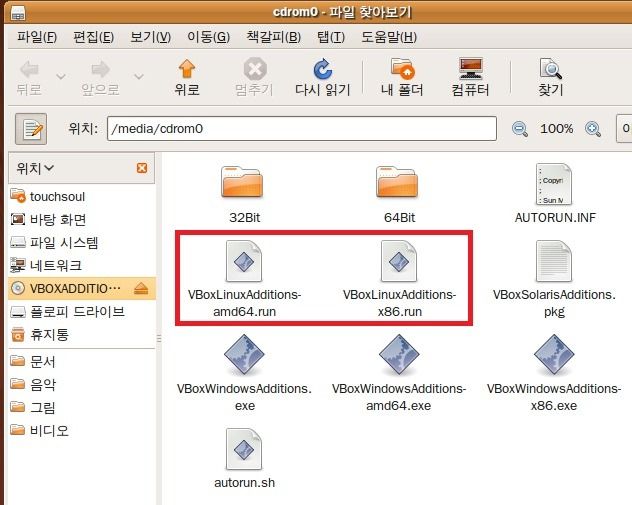
Task: Open the 탭(T) menu
Action: coord(331,37)
